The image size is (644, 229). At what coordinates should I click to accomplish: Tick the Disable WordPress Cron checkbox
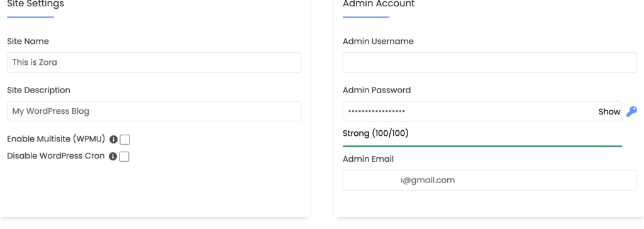click(125, 157)
